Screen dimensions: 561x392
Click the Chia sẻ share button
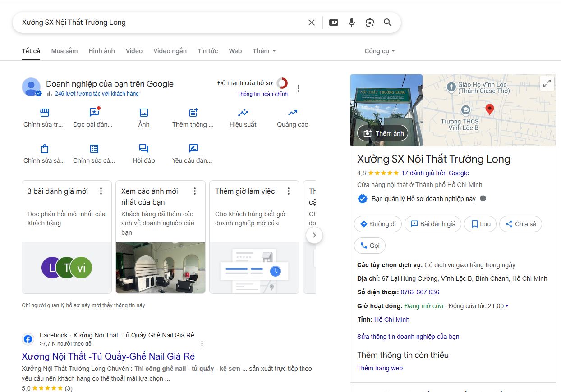(520, 224)
